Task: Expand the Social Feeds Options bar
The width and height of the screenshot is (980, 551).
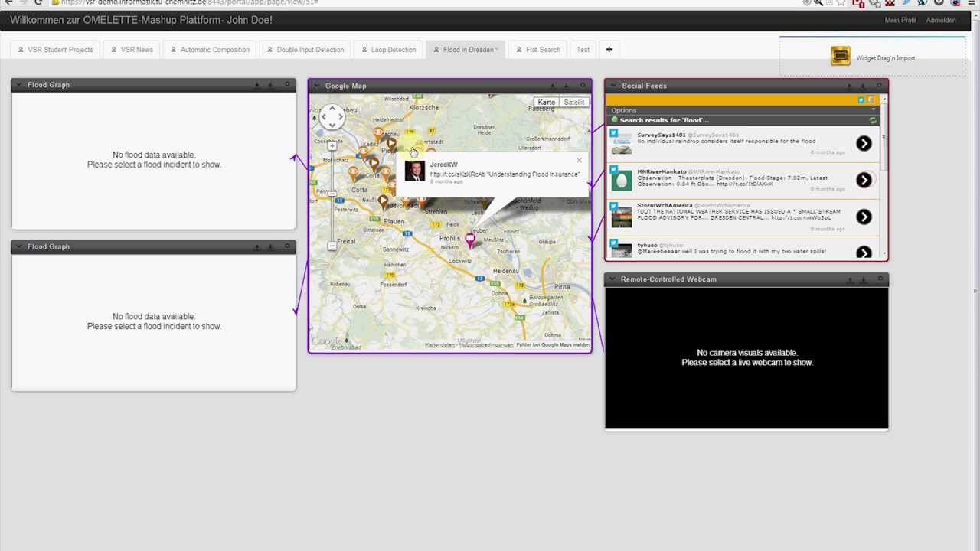Action: click(743, 110)
